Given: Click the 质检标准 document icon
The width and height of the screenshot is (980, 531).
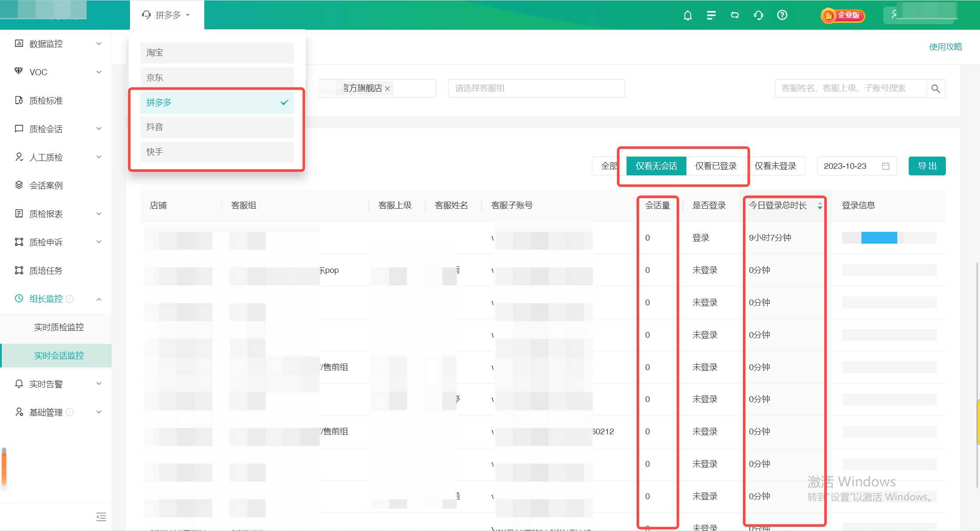Looking at the screenshot, I should click(x=19, y=100).
